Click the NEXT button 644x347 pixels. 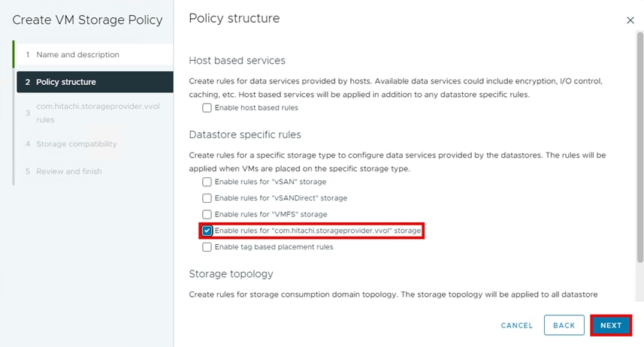[610, 325]
